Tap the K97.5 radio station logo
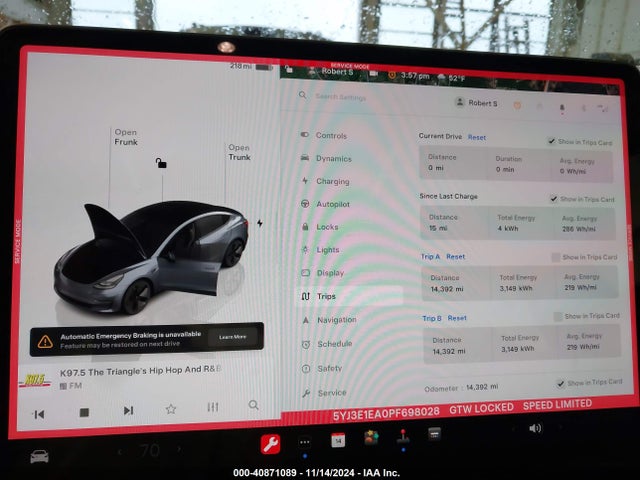Image resolution: width=640 pixels, height=480 pixels. coord(36,380)
